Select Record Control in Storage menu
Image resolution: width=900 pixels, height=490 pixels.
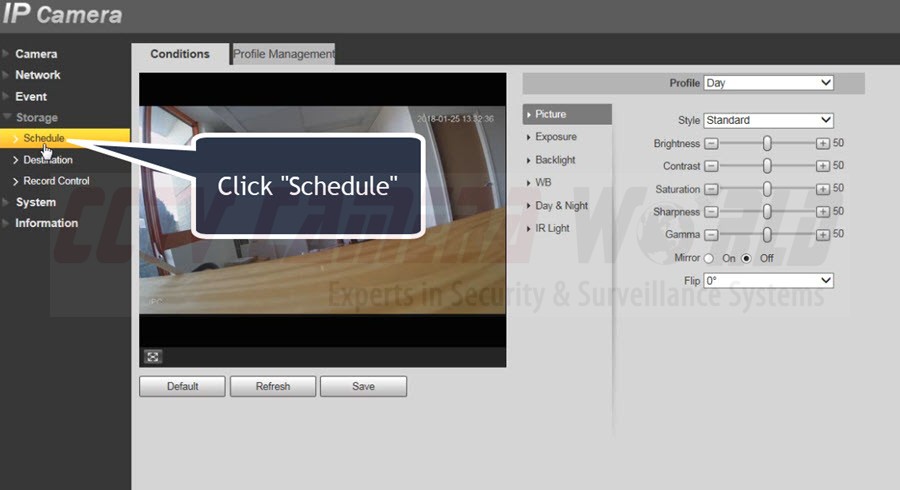click(56, 181)
